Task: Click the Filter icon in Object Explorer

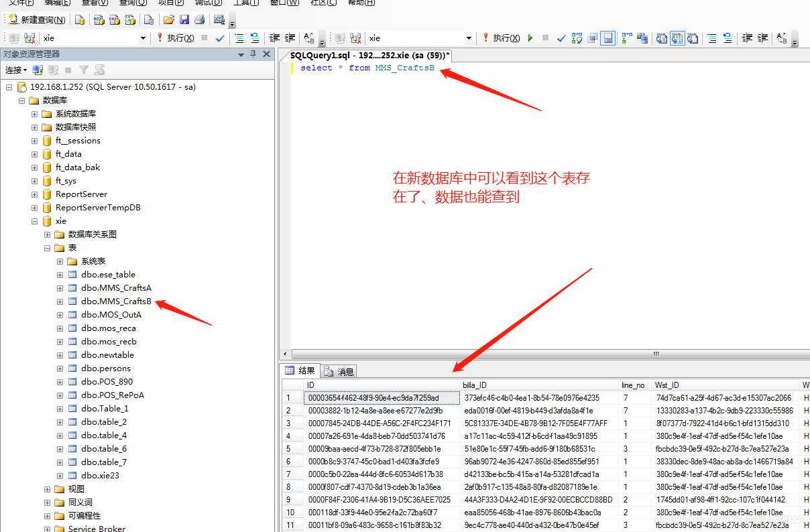Action: tap(83, 70)
